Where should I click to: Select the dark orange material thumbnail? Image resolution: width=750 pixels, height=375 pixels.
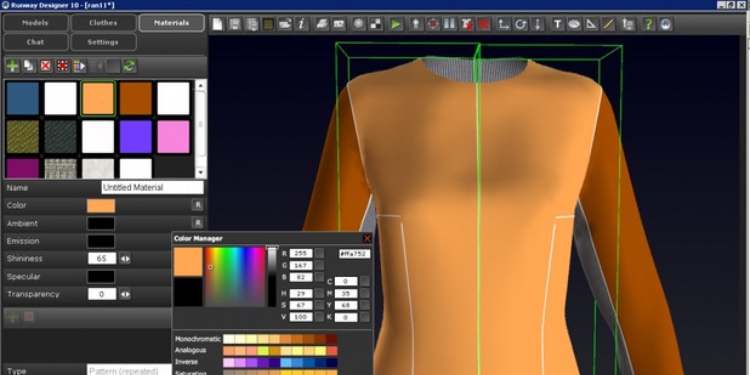[x=135, y=99]
